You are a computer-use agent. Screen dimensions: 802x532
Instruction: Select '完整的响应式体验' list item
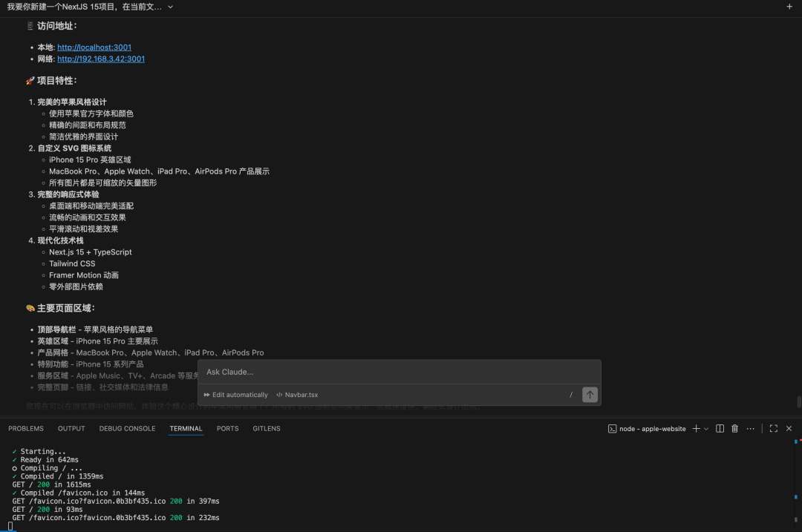(68, 194)
